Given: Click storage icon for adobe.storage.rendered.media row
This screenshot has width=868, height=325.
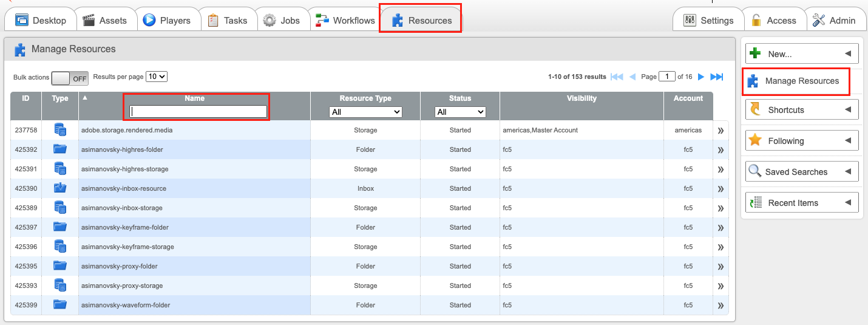Looking at the screenshot, I should pyautogui.click(x=59, y=130).
